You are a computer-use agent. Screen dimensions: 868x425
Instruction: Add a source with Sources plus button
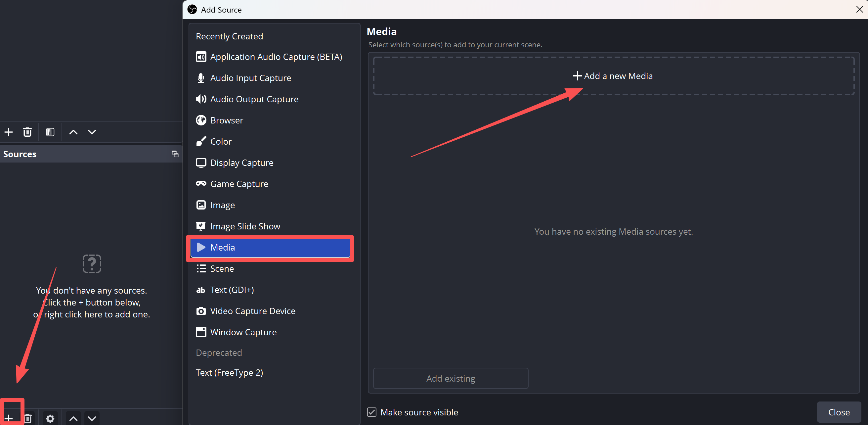(x=9, y=418)
